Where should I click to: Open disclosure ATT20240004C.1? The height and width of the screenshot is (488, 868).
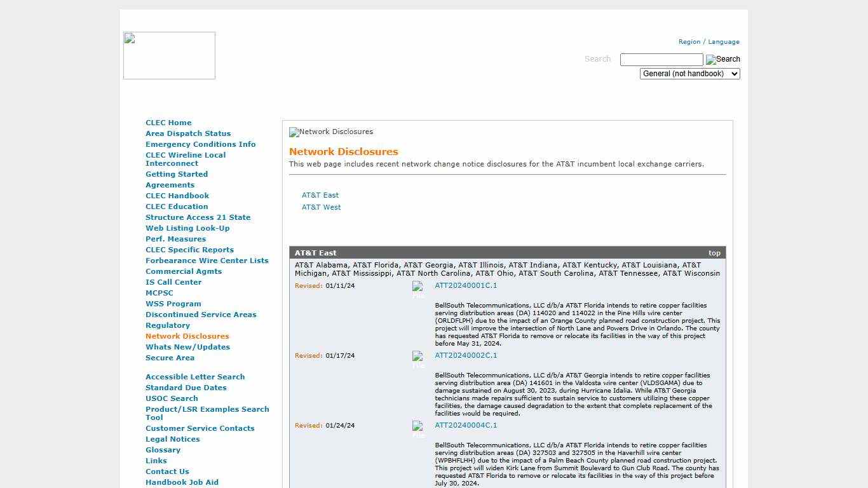[x=466, y=425]
